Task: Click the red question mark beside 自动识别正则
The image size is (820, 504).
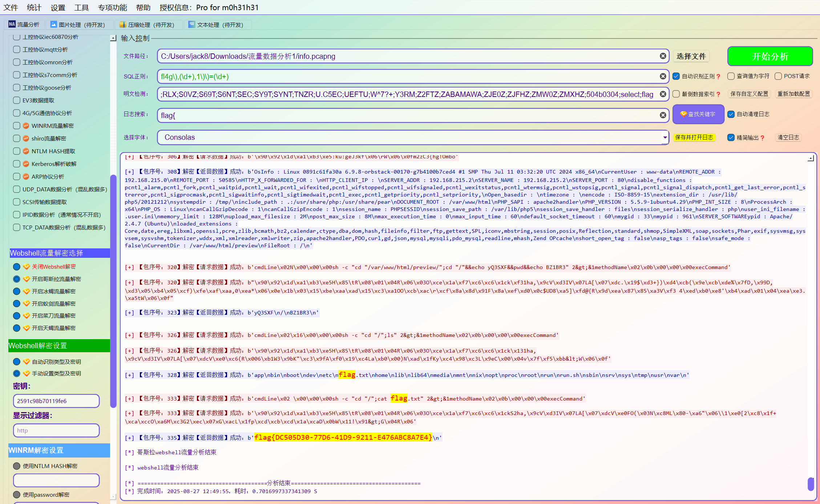Action: click(718, 76)
